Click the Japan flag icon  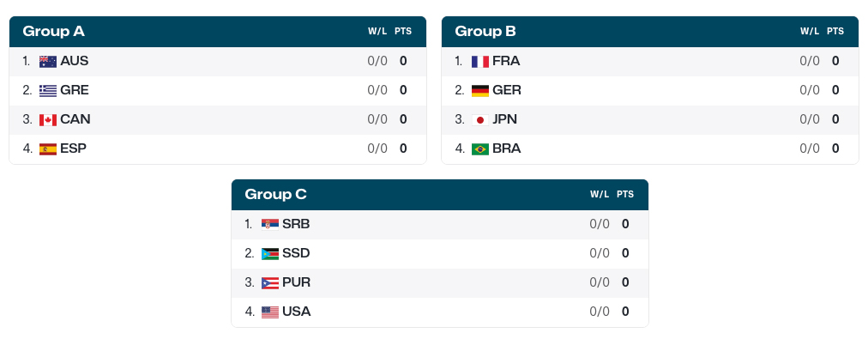click(480, 120)
